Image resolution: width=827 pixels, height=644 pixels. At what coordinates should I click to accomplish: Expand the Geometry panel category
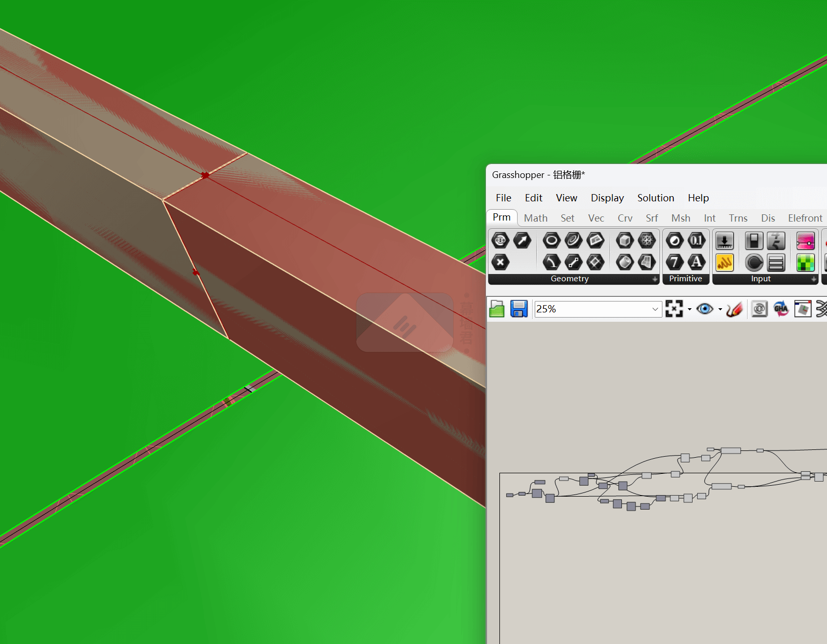click(x=655, y=279)
